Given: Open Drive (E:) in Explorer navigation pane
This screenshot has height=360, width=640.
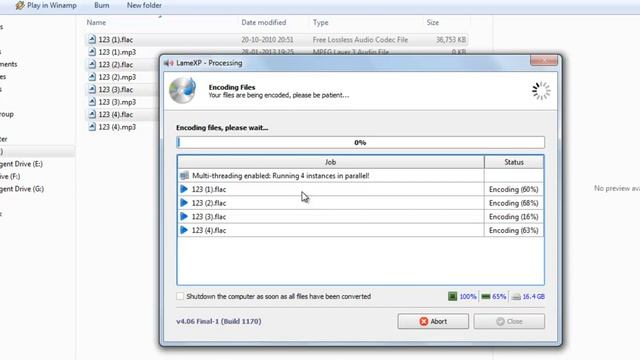Looking at the screenshot, I should click(21, 164).
